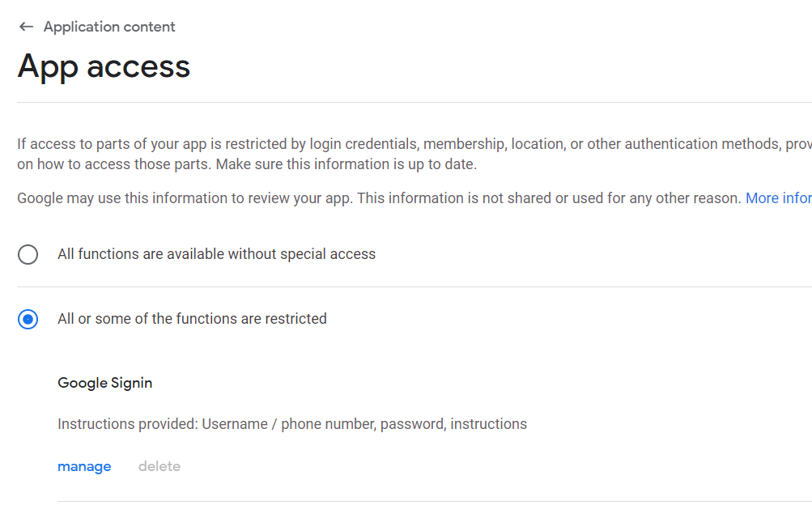Go back to Application content
This screenshot has height=518, width=812.
pos(109,27)
